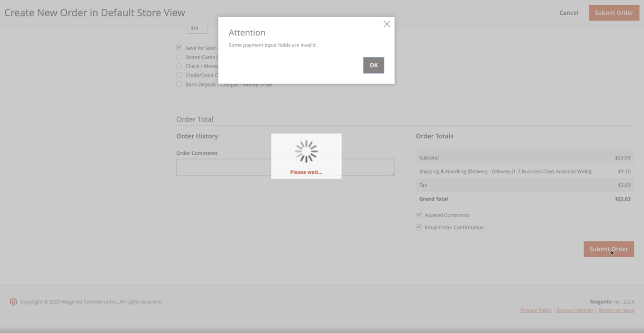This screenshot has width=644, height=333.
Task: Click Report an Issue
Action: [x=616, y=310]
